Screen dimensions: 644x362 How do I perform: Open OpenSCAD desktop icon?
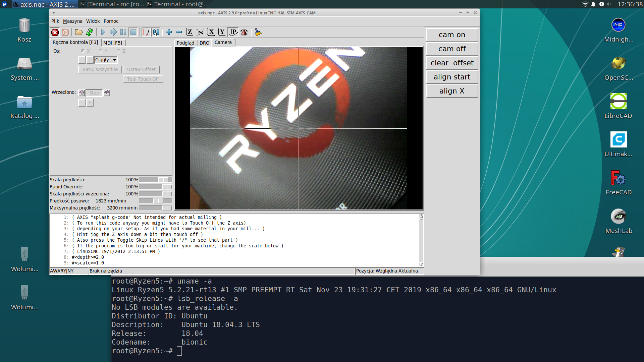[x=619, y=69]
